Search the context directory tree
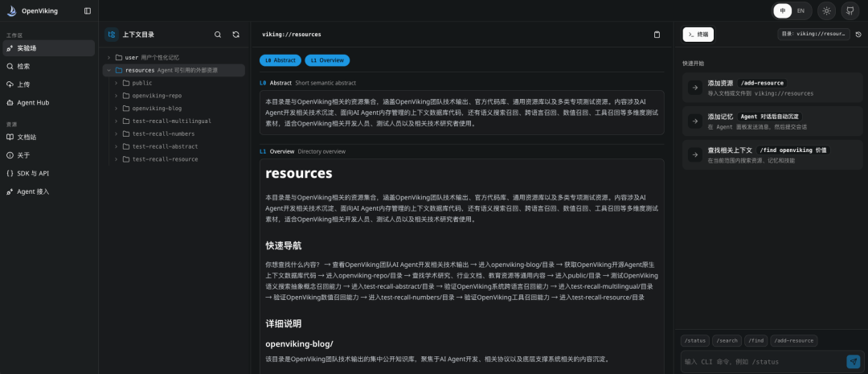868x374 pixels. (218, 35)
